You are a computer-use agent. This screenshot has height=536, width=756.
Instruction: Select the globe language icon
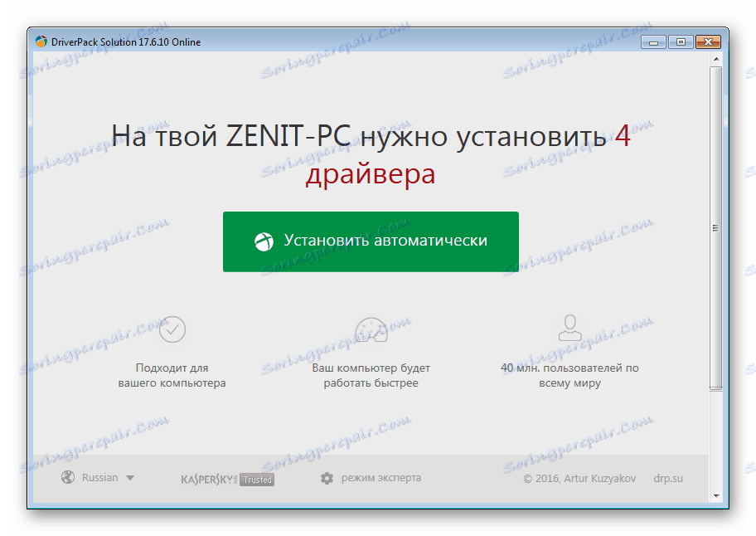pos(66,477)
